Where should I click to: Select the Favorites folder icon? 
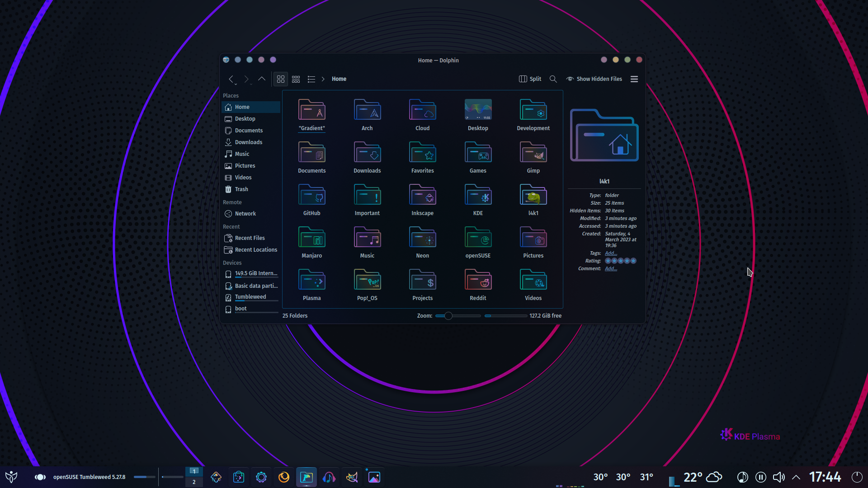click(423, 152)
